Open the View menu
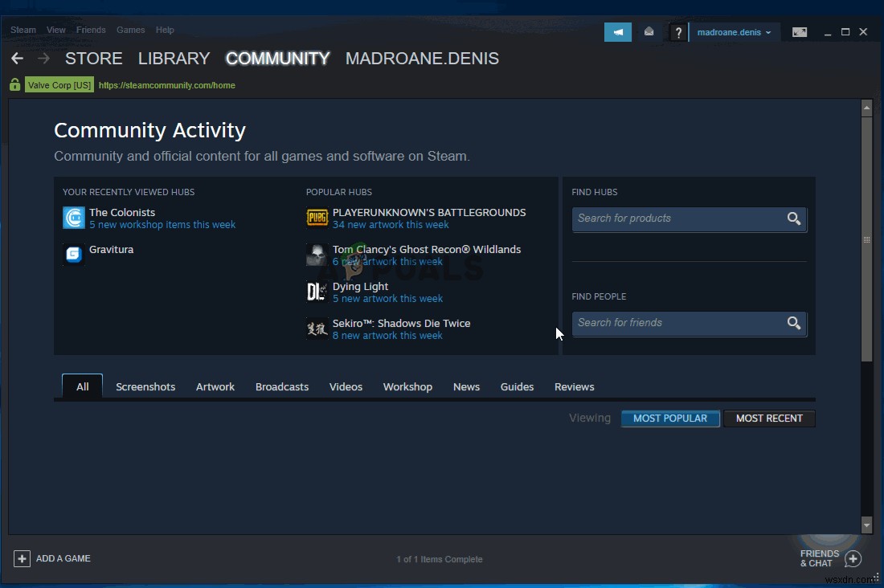884x588 pixels. [x=55, y=30]
